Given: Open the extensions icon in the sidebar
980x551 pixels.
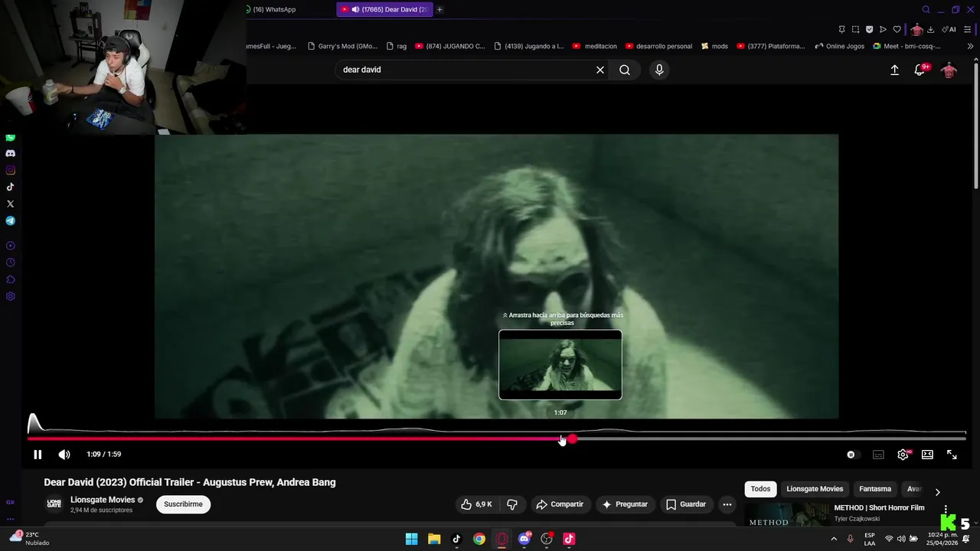Looking at the screenshot, I should (10, 279).
